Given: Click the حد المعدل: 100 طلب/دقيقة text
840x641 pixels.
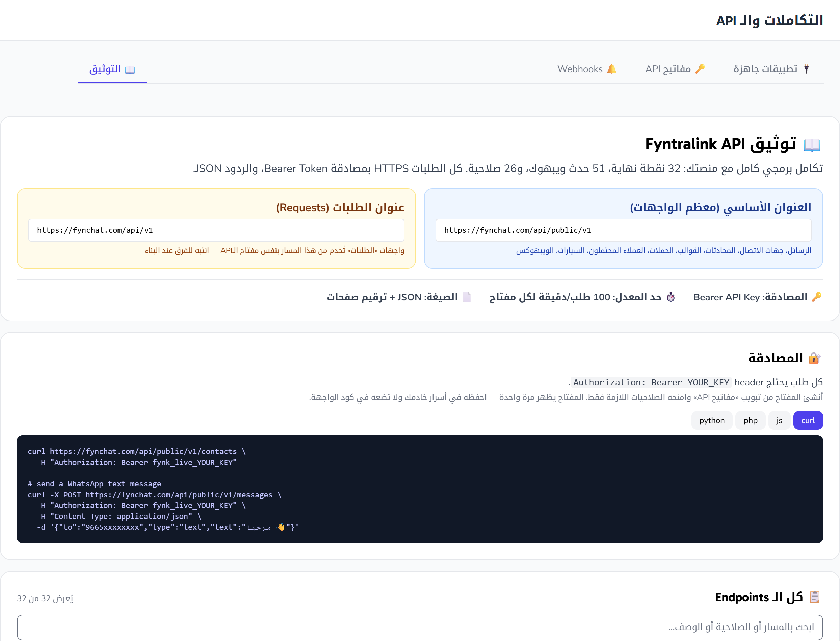Looking at the screenshot, I should pos(575,297).
